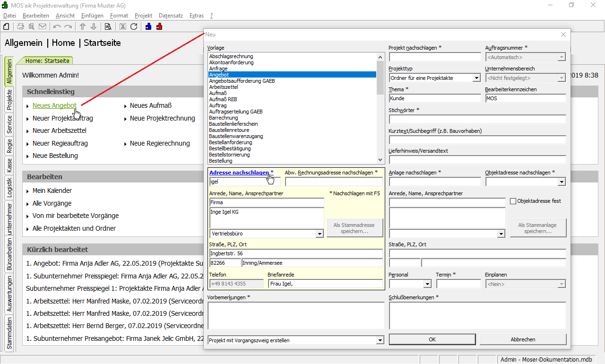The width and height of the screenshot is (605, 364).
Task: Click the envelope email toolbar icon
Action: 43,26
